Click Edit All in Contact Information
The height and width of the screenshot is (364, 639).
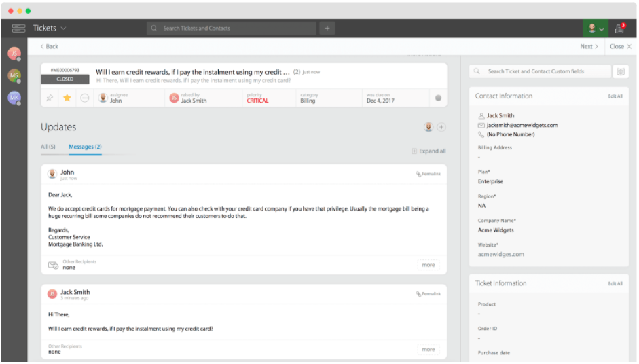click(615, 96)
